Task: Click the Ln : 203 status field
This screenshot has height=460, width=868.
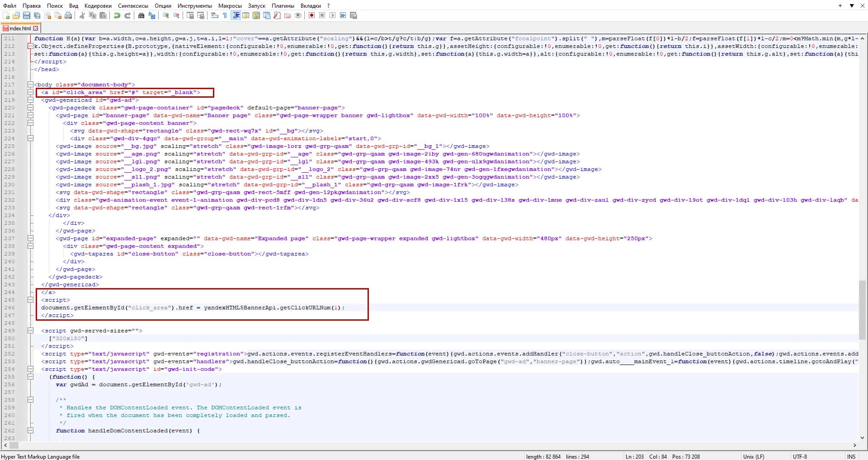Action: coord(635,456)
